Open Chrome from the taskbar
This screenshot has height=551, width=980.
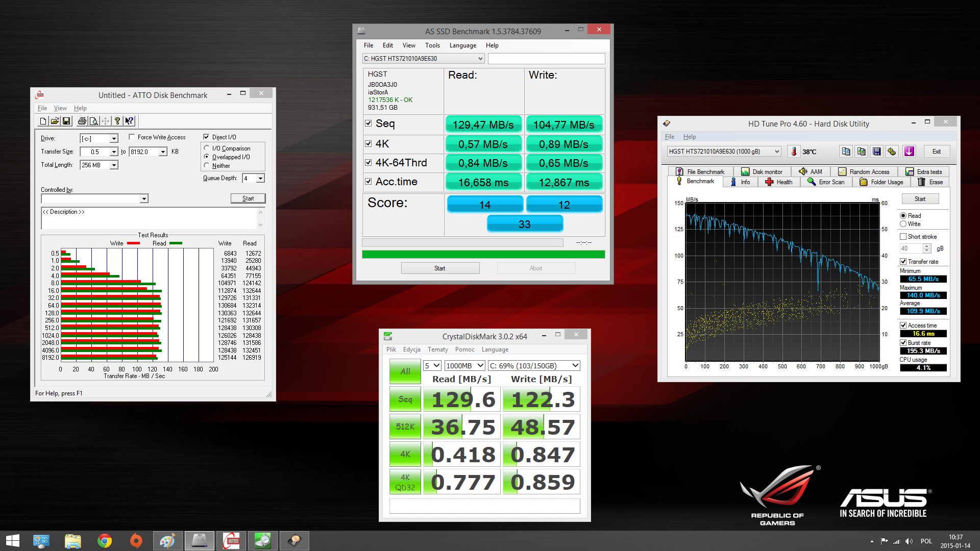coord(105,540)
